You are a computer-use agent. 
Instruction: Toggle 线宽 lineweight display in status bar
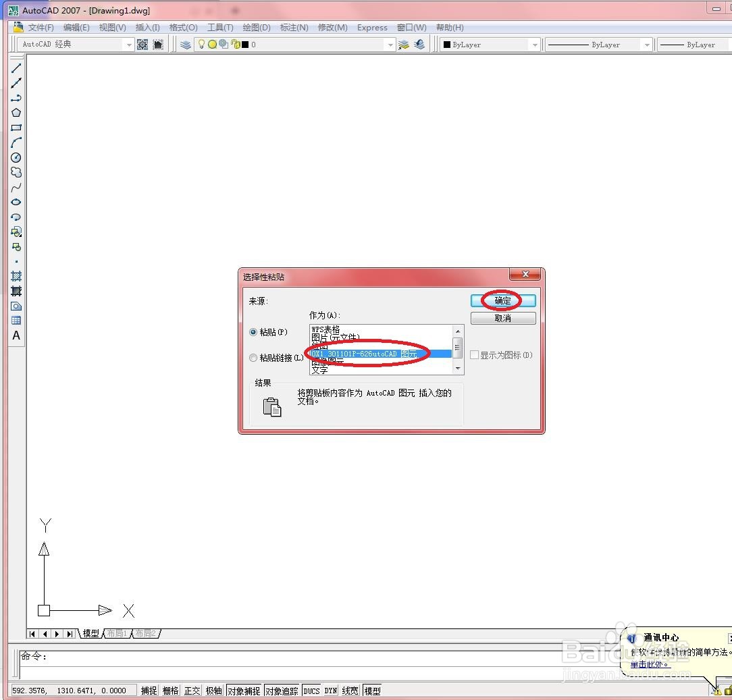[x=350, y=691]
